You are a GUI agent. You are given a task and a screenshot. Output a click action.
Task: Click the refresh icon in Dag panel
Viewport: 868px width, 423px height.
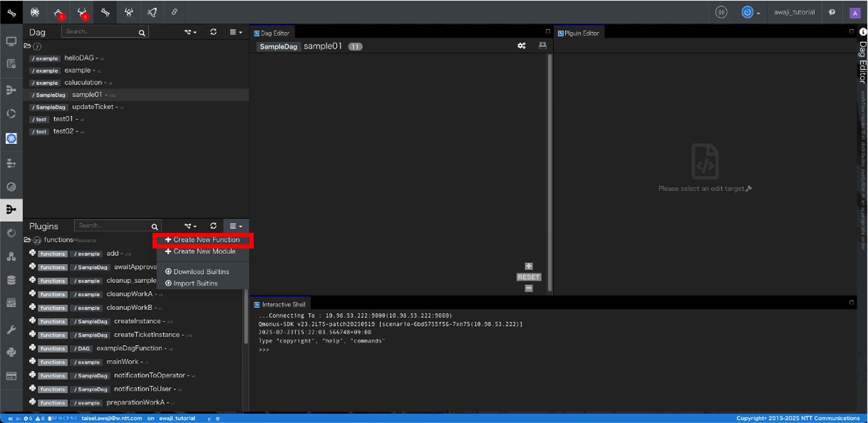coord(213,32)
